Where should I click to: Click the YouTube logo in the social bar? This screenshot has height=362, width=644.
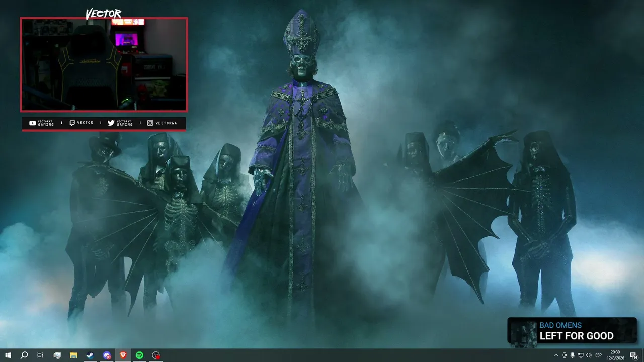point(33,123)
